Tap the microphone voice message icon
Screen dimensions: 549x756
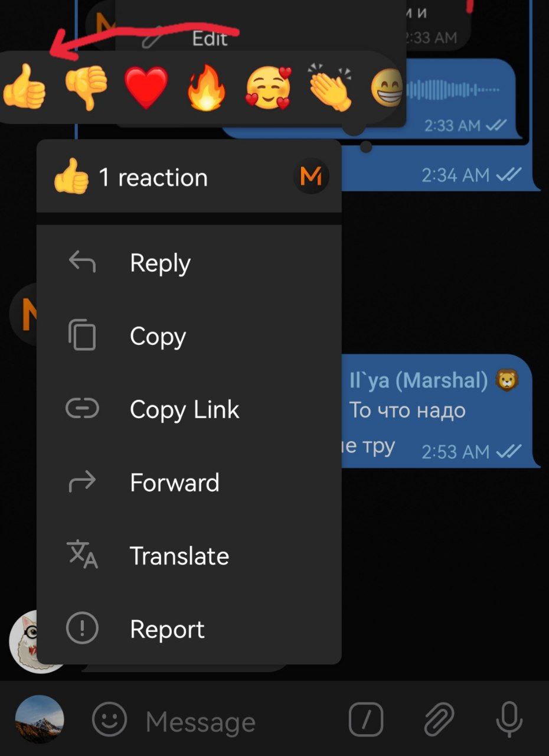pos(509,719)
